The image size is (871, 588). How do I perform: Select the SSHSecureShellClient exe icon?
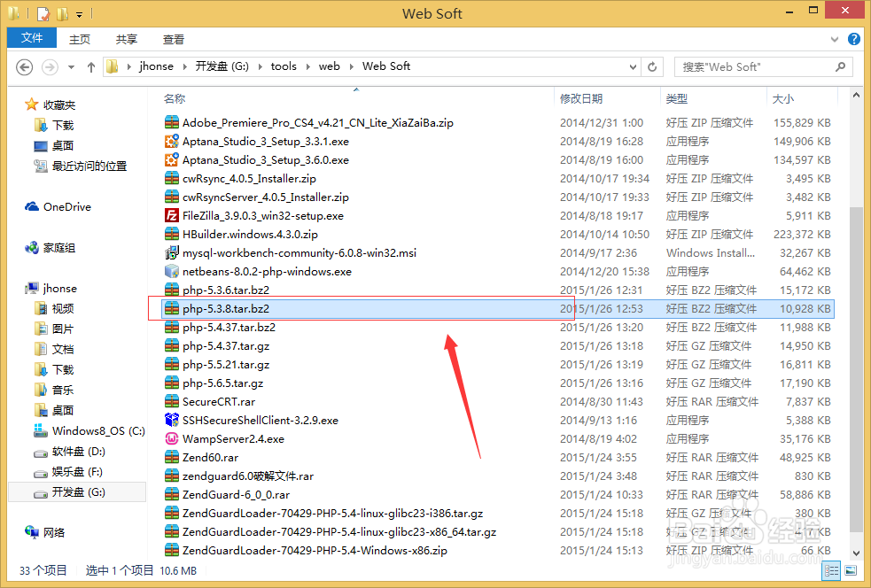[x=172, y=421]
